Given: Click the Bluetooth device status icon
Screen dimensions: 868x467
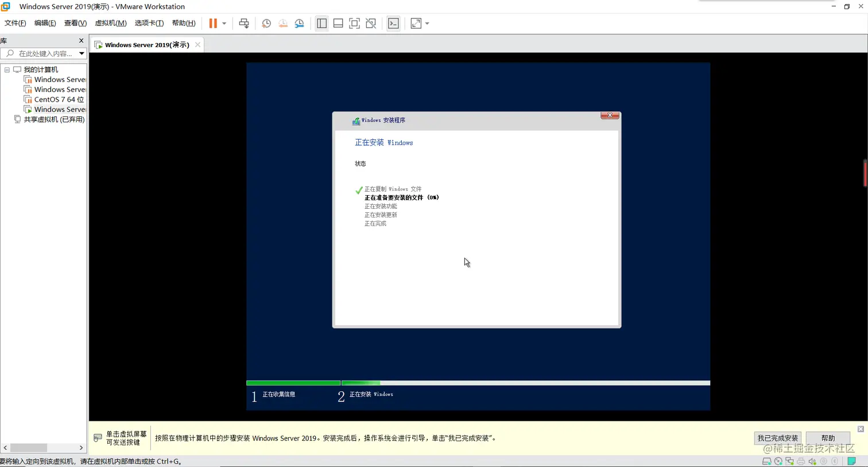Looking at the screenshot, I should (835, 462).
